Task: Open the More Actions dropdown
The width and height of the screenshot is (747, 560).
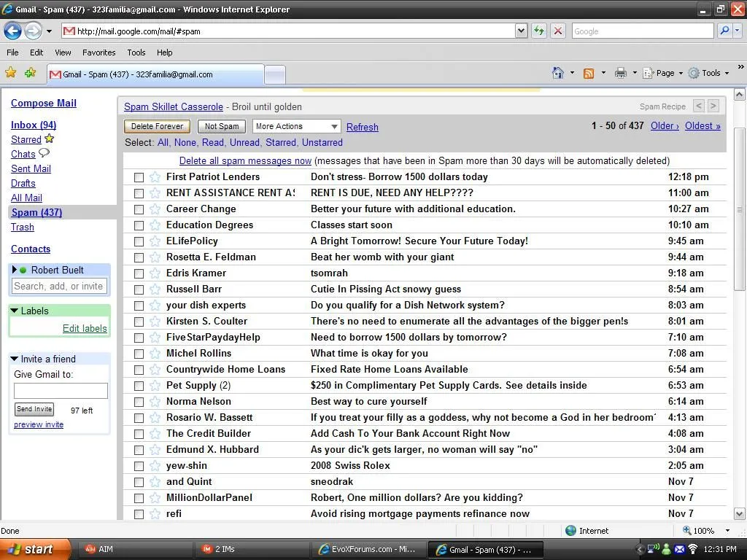Action: pos(296,126)
